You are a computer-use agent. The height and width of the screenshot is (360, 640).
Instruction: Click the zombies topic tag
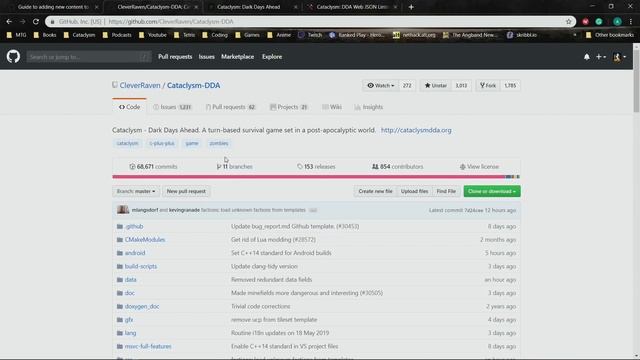[219, 143]
